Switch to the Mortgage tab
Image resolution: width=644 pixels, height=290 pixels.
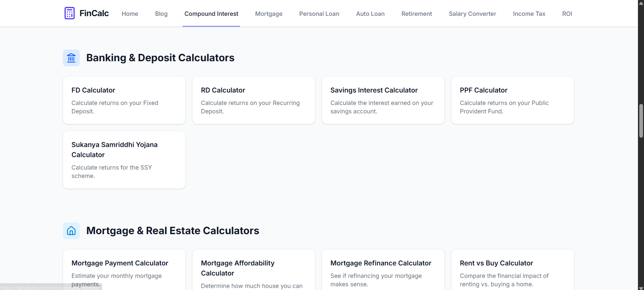point(269,14)
